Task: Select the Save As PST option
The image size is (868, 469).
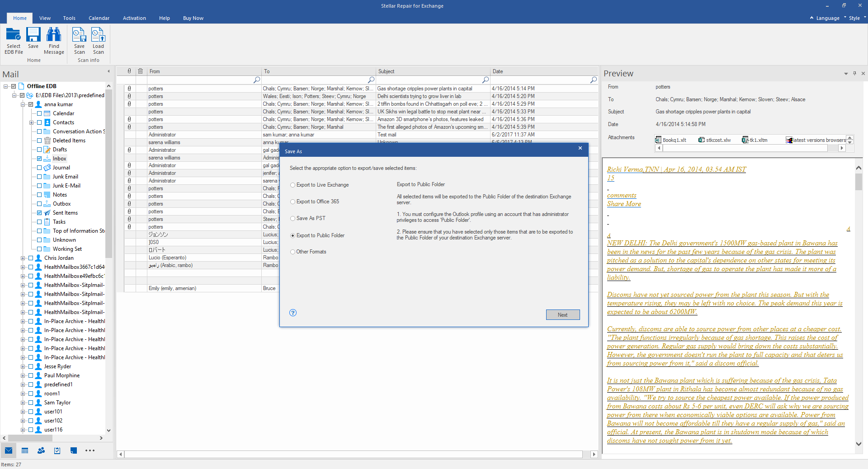Action: (x=293, y=218)
